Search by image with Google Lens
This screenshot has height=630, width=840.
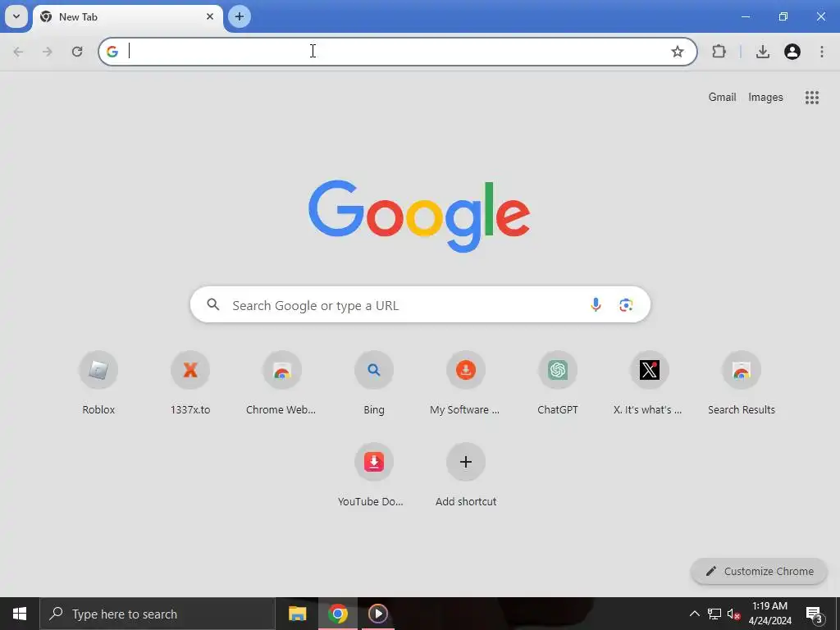point(626,305)
